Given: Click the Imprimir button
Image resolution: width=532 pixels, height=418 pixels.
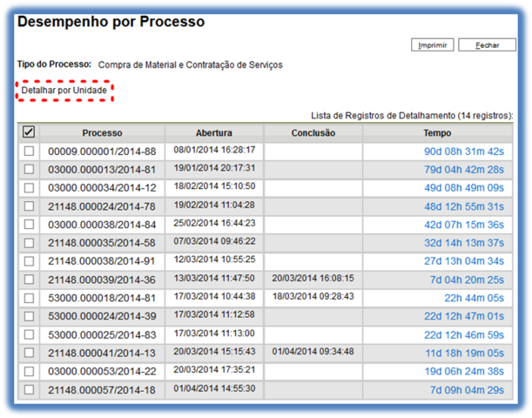Looking at the screenshot, I should (433, 44).
